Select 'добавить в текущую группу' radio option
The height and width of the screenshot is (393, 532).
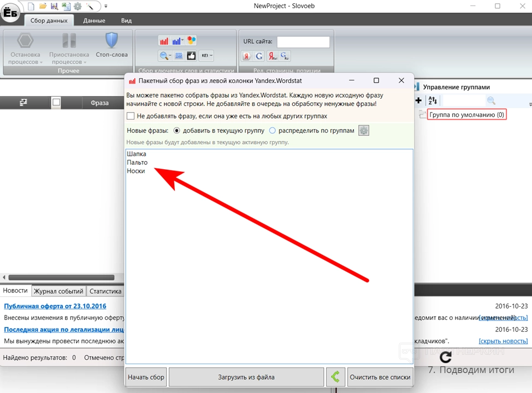(177, 130)
